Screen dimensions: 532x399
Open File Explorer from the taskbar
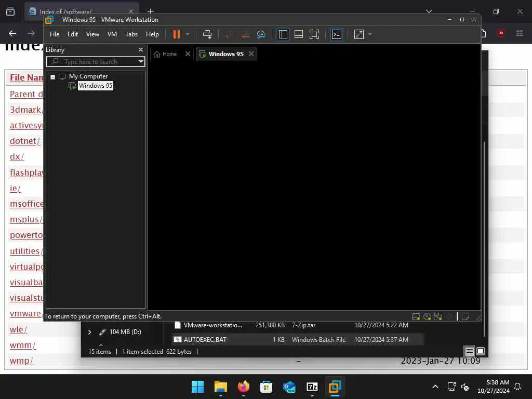coord(220,387)
